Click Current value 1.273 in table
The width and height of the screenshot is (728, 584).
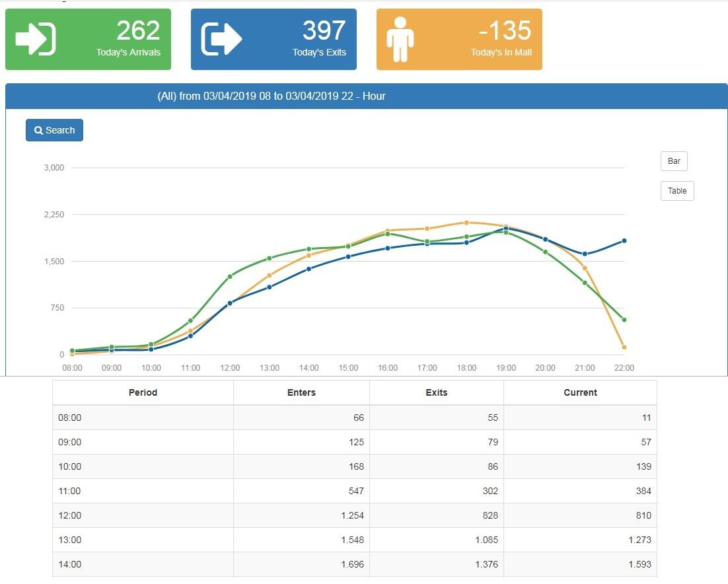click(639, 540)
